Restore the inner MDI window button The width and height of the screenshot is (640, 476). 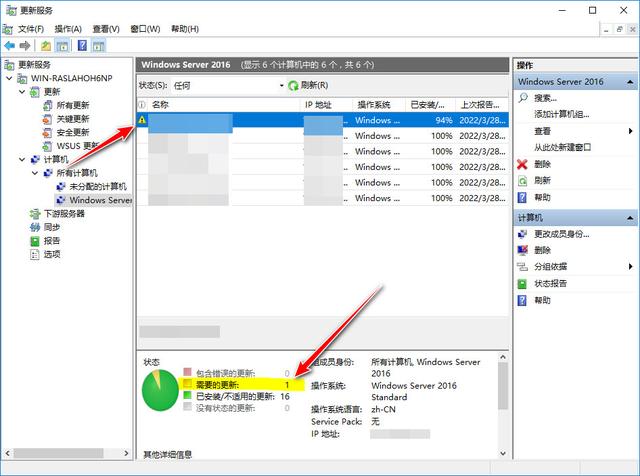tap(619, 29)
